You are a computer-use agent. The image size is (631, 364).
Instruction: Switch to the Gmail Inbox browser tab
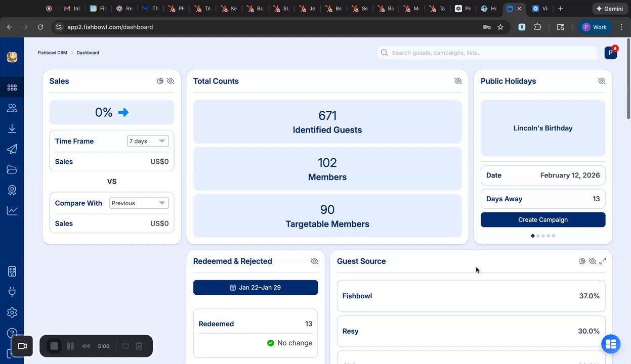71,9
